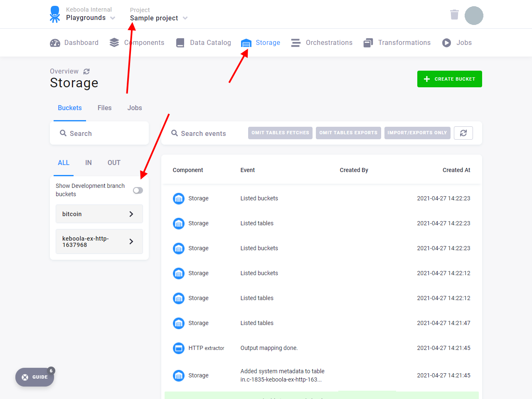This screenshot has width=532, height=399.
Task: Open the Components menu
Action: pos(137,43)
